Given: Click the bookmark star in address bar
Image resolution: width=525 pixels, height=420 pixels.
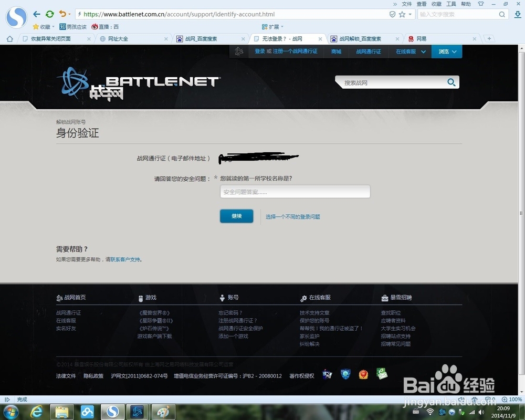Looking at the screenshot, I should [x=402, y=14].
